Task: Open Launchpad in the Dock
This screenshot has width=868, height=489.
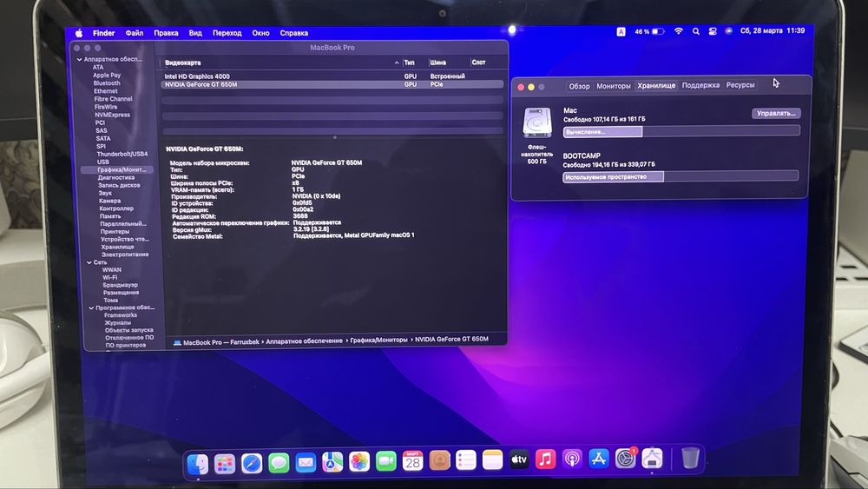Action: [225, 464]
